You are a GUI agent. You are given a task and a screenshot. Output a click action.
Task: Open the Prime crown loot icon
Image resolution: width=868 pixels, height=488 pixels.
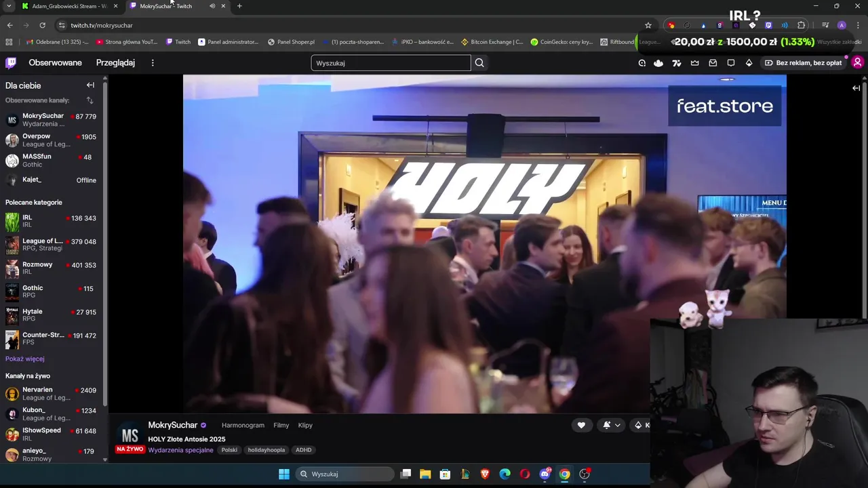(694, 63)
